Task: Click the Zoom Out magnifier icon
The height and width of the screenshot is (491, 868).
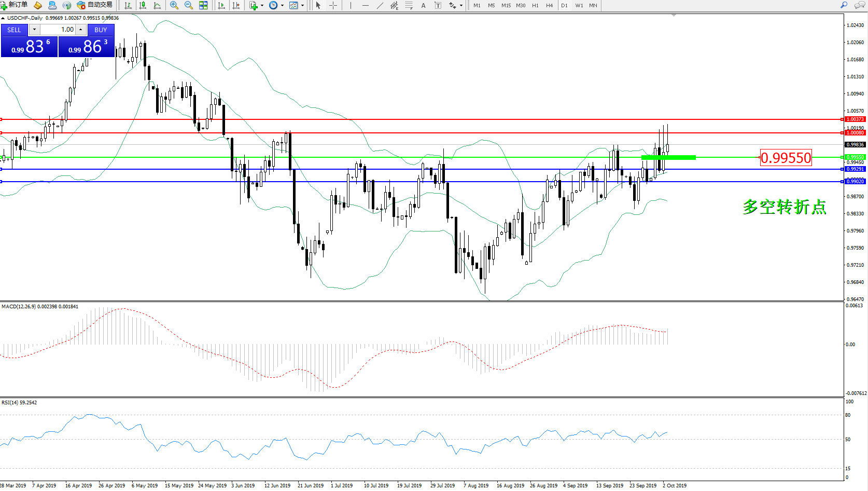Action: pos(189,5)
